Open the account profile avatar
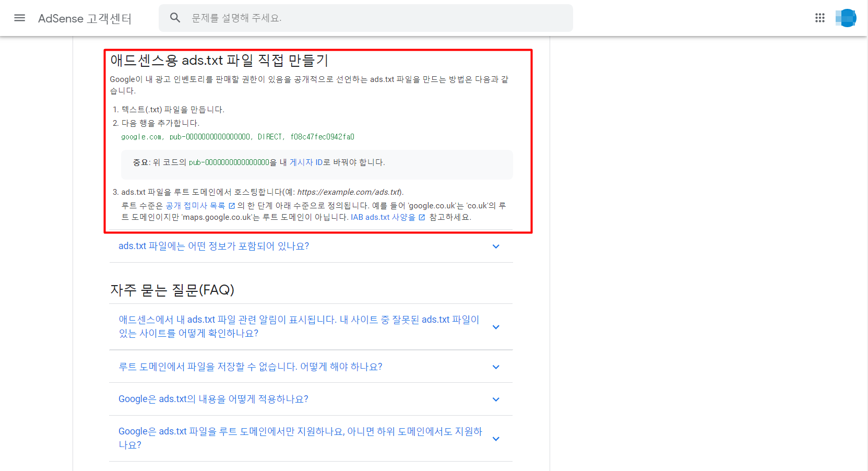Viewport: 868px width, 471px height. tap(846, 18)
